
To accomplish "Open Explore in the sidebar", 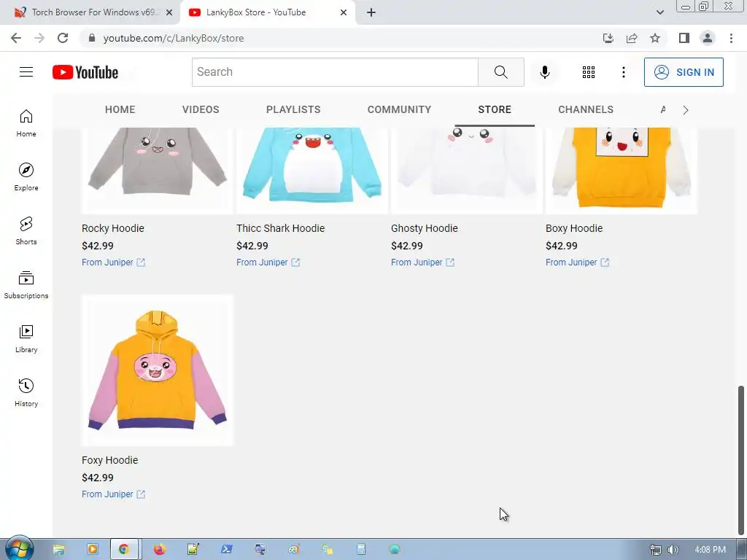I will click(26, 177).
